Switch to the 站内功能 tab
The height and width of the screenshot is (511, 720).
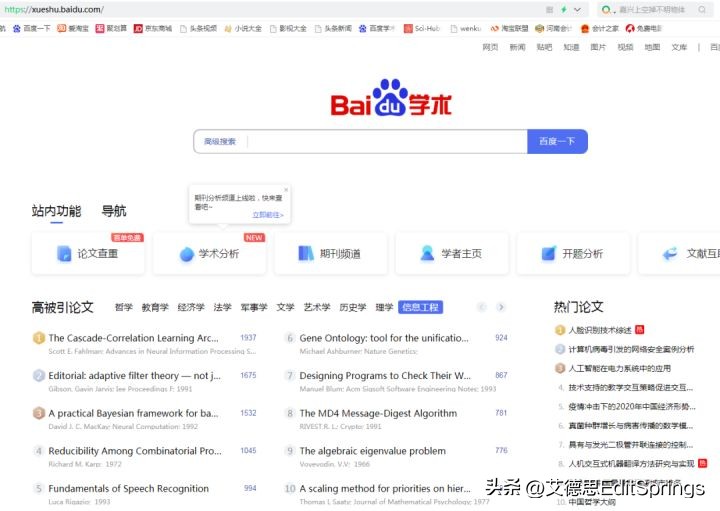click(56, 211)
